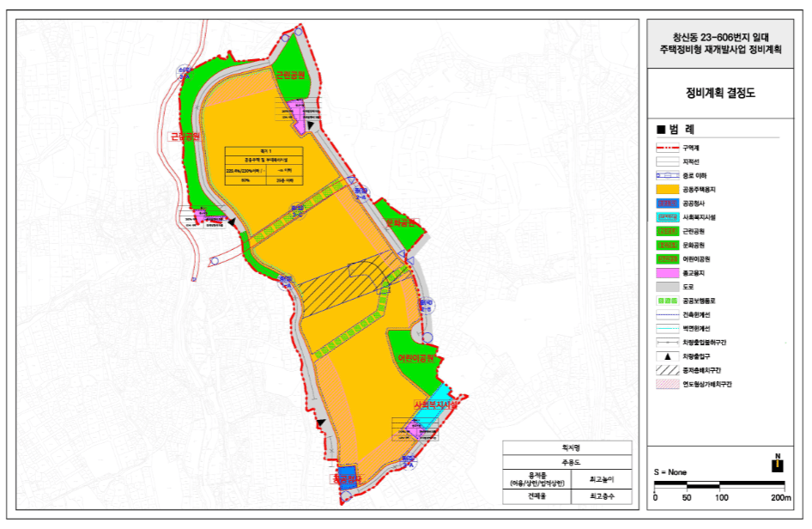Select the 획지 1 info table on map
812x529 pixels.
pos(264,166)
